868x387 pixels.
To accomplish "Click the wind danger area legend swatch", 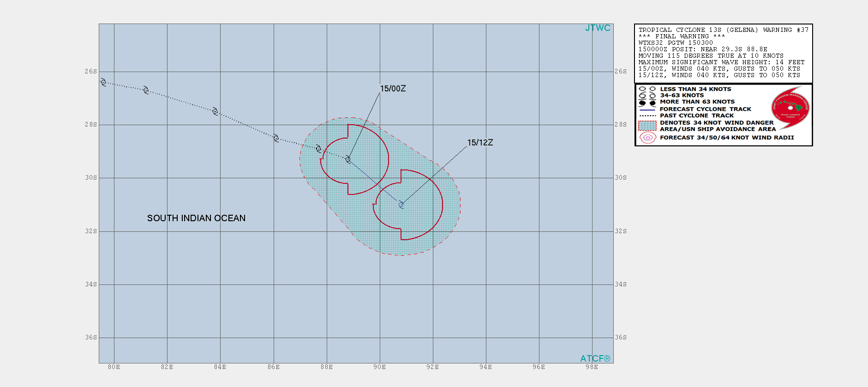I will pyautogui.click(x=647, y=126).
